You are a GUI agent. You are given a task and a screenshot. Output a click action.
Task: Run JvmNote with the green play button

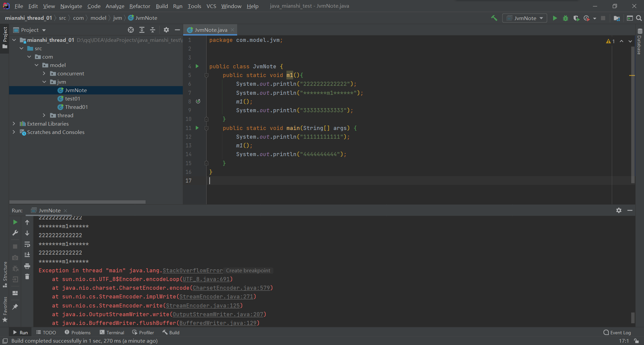[x=555, y=18]
